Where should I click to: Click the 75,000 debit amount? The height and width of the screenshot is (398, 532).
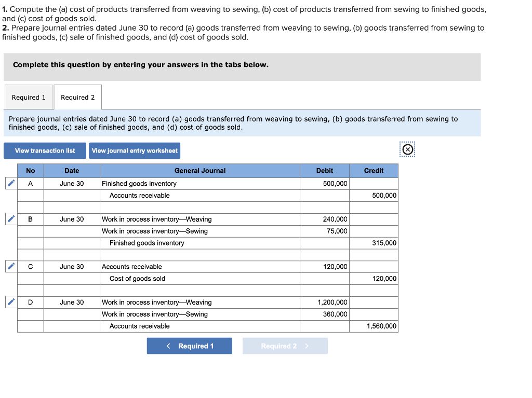coord(325,231)
